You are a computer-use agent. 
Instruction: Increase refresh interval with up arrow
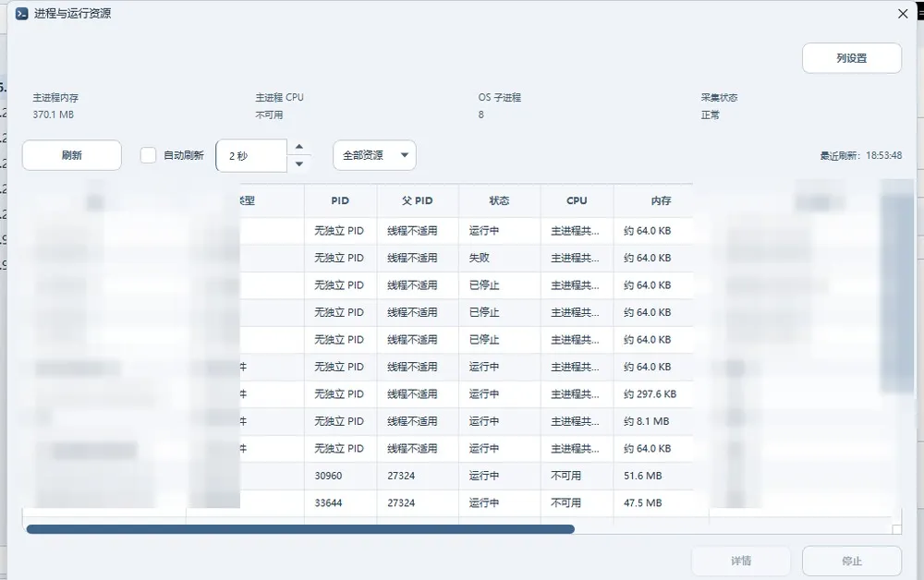pyautogui.click(x=299, y=147)
